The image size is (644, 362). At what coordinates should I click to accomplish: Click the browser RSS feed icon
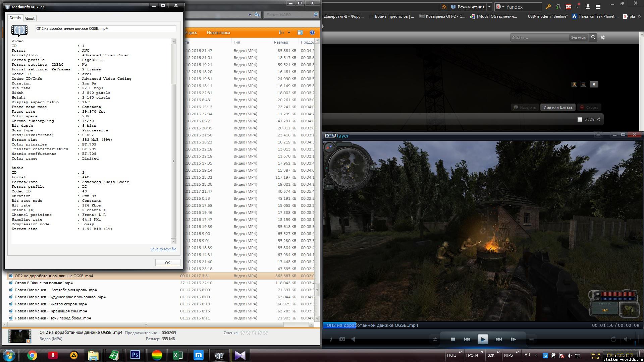(444, 7)
